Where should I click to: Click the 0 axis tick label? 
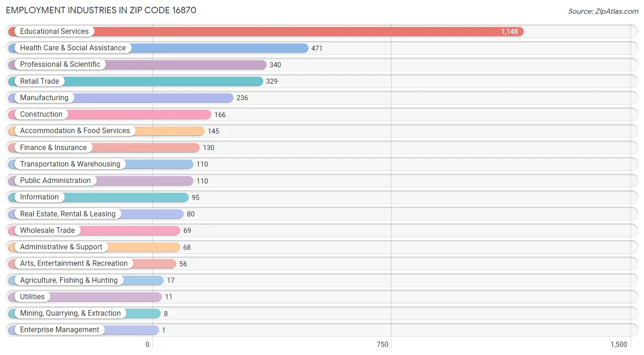coord(147,344)
